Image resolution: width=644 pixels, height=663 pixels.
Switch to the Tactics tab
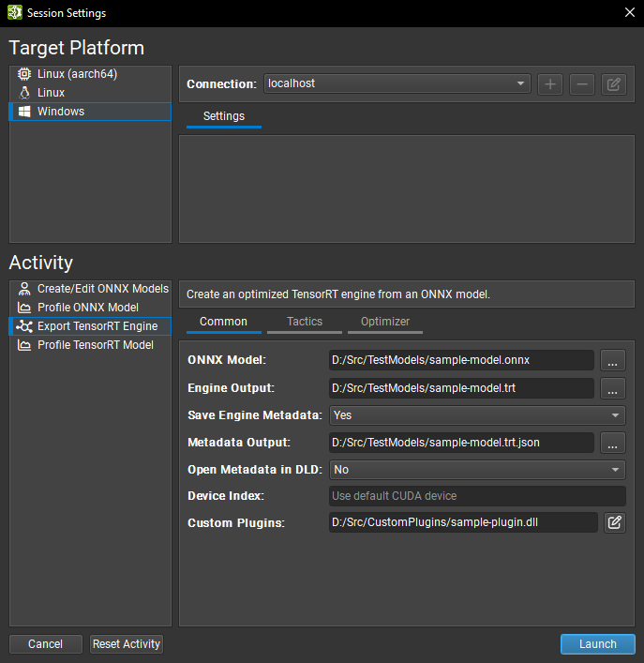[304, 322]
